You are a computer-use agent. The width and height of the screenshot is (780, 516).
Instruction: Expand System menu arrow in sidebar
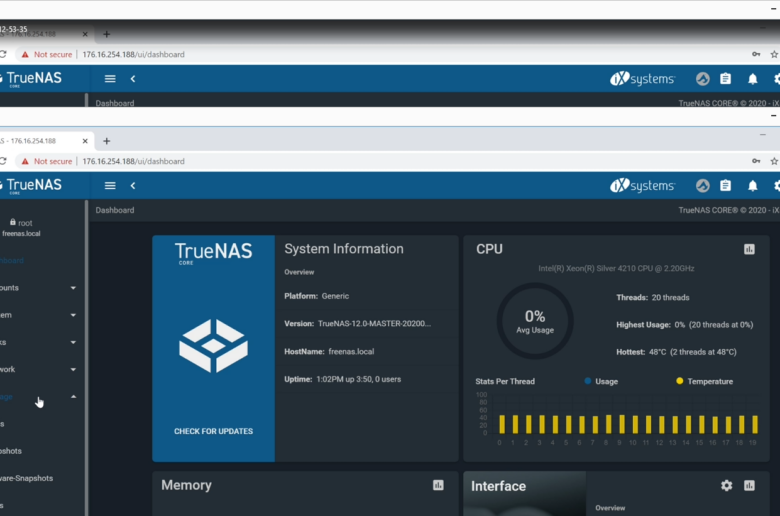point(73,315)
